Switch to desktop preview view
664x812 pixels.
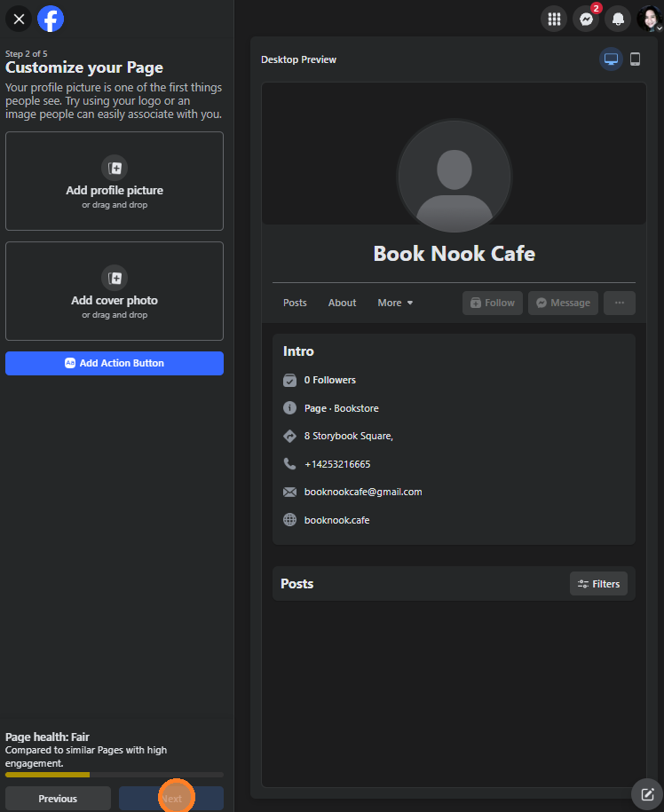611,59
